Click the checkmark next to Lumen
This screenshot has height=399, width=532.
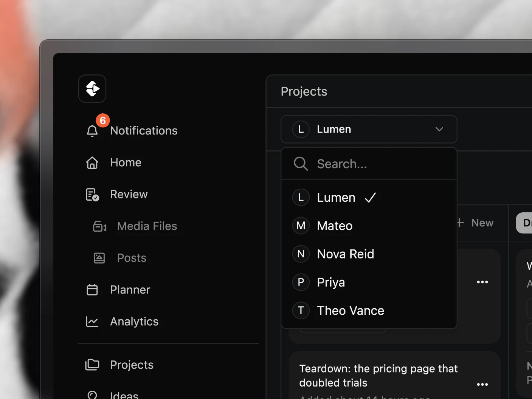click(x=370, y=198)
